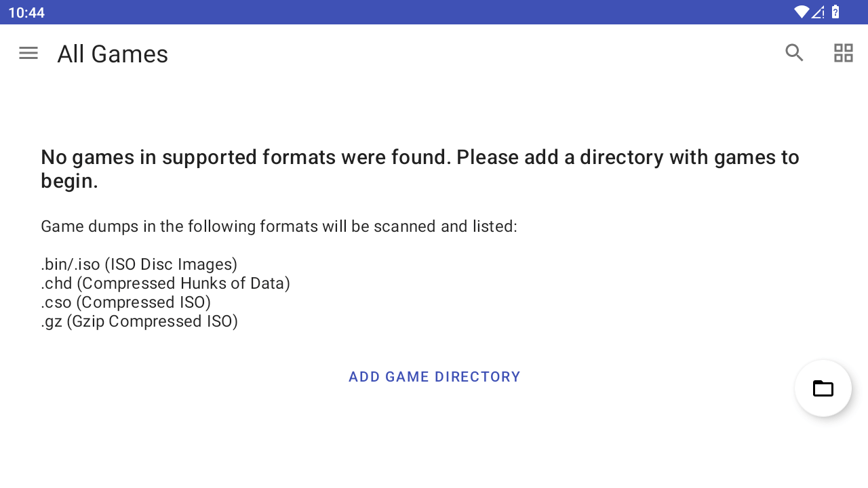Image resolution: width=868 pixels, height=488 pixels.
Task: Tap the .cso Compressed ISO line
Action: [125, 302]
